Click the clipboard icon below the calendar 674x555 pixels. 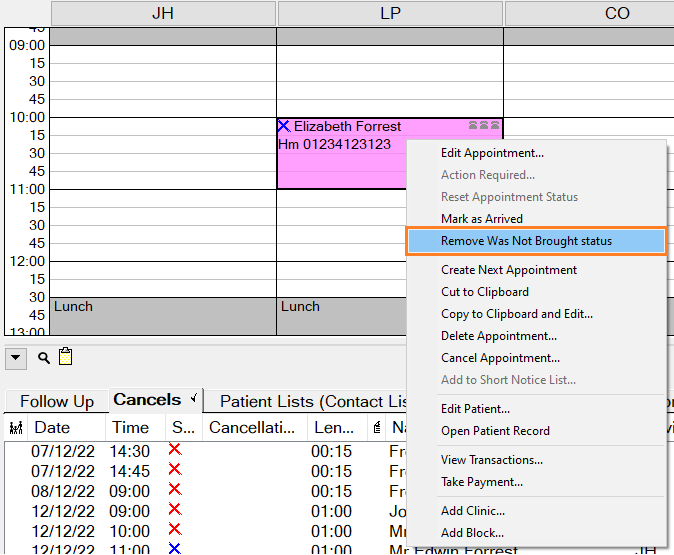pyautogui.click(x=65, y=357)
